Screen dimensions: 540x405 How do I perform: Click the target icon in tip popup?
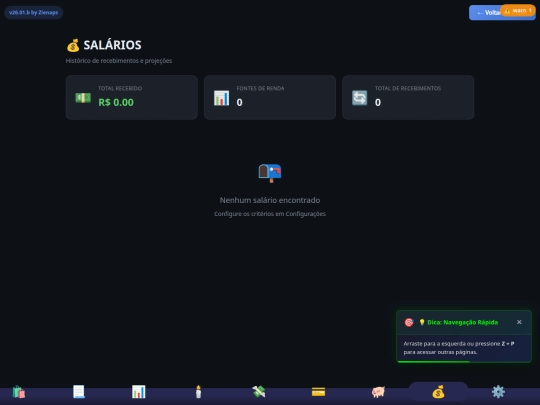409,322
